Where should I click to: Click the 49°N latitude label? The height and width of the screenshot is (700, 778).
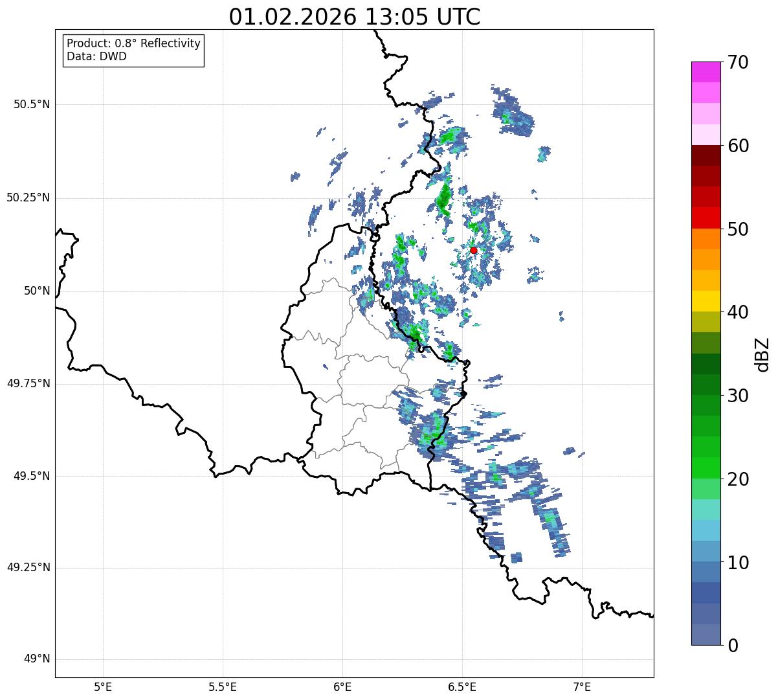point(38,659)
